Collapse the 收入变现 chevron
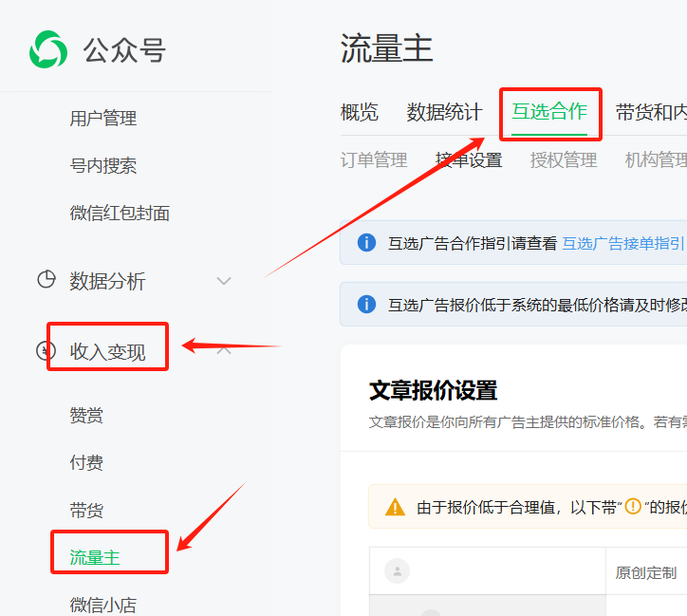This screenshot has height=616, width=687. 224,350
